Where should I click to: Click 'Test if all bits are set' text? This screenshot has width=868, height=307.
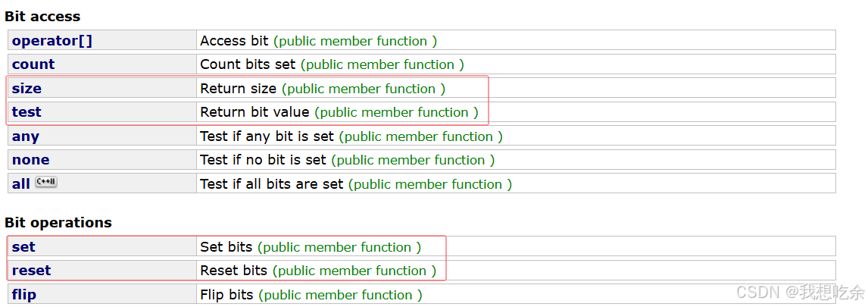(x=272, y=184)
